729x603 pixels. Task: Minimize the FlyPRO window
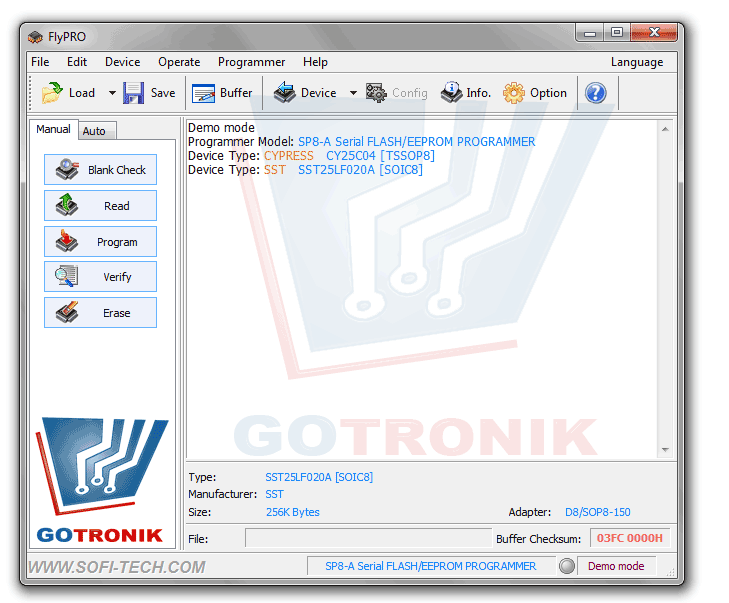pos(590,33)
